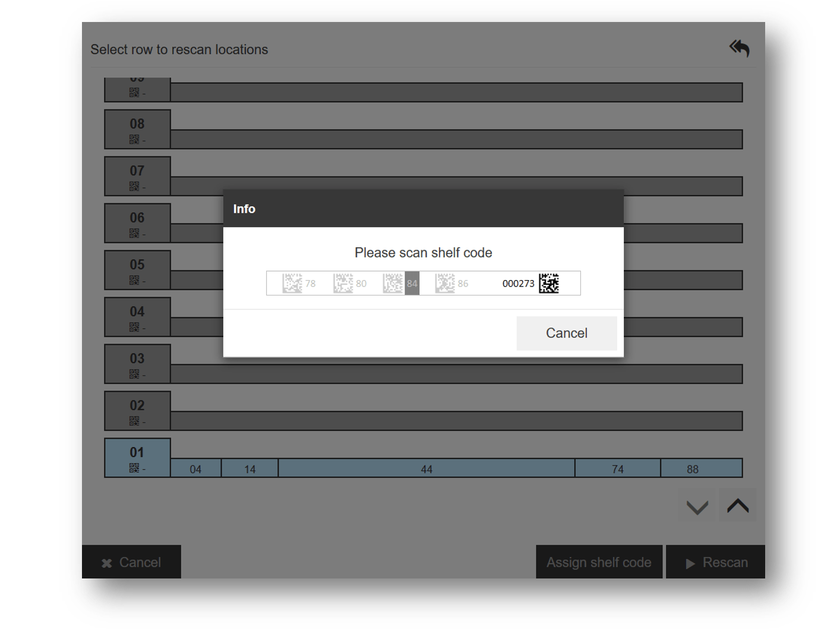The image size is (840, 629).
Task: Select location 04 in row 01
Action: coord(195,468)
